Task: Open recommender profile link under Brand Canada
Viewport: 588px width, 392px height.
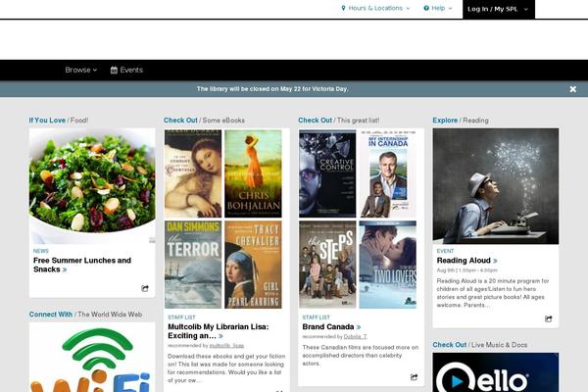Action: pos(355,337)
